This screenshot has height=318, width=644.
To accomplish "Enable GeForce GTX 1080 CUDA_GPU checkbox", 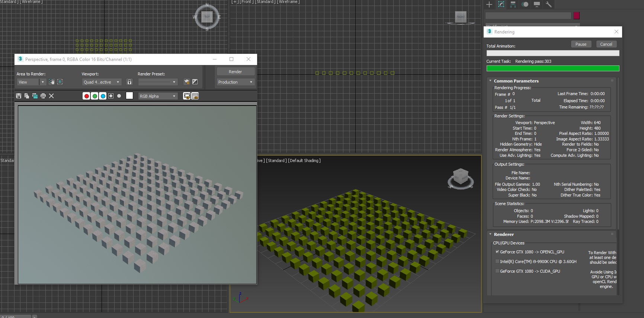I will 497,271.
